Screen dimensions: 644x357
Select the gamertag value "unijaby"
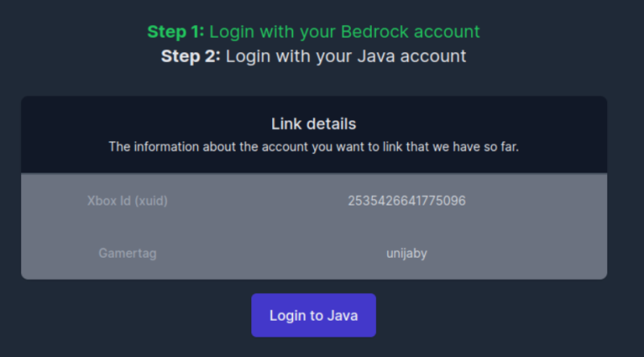click(x=407, y=253)
